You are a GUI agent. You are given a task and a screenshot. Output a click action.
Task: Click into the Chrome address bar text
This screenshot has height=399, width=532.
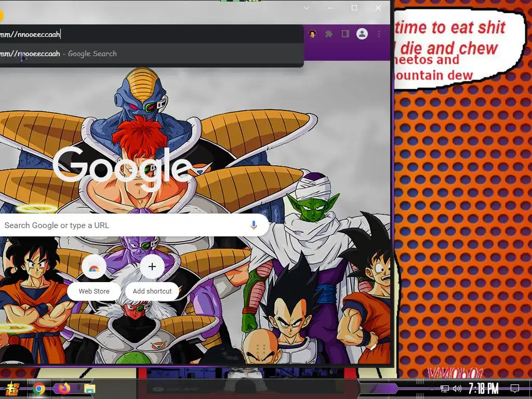[151, 34]
